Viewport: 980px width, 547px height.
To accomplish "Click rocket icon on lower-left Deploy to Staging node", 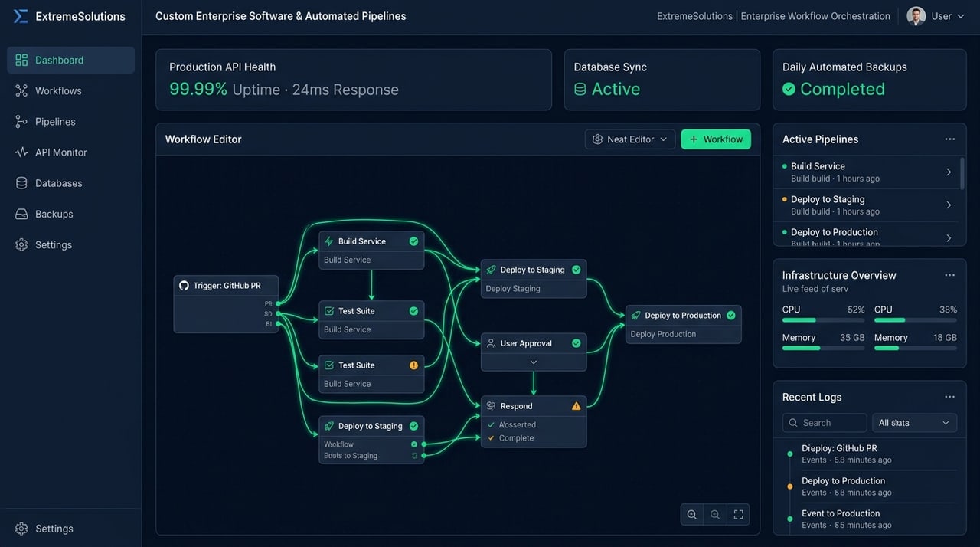I will (x=329, y=426).
